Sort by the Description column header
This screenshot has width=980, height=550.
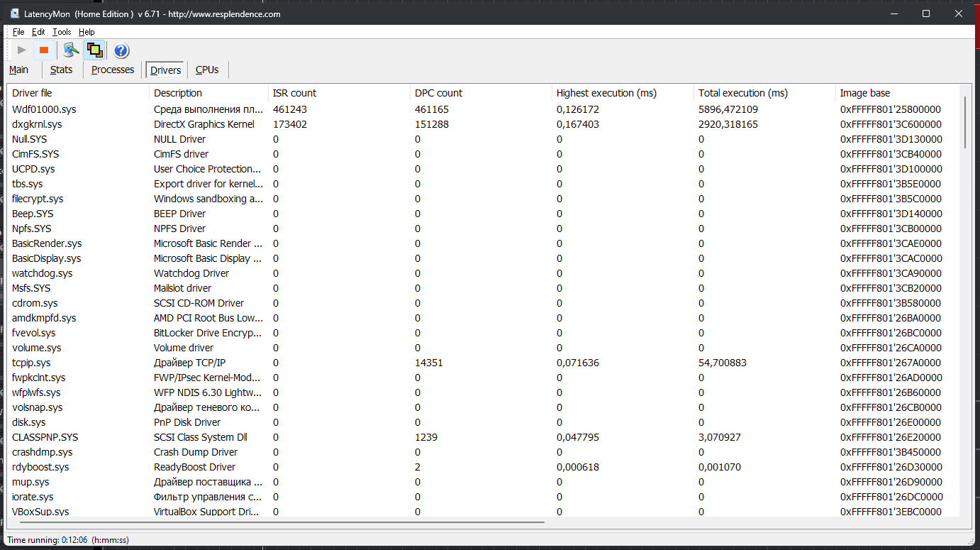pyautogui.click(x=208, y=93)
